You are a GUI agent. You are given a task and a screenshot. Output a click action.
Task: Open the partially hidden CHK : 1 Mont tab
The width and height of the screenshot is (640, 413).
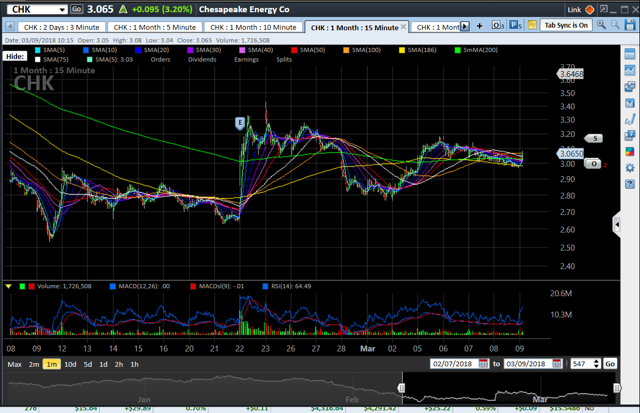[x=438, y=27]
